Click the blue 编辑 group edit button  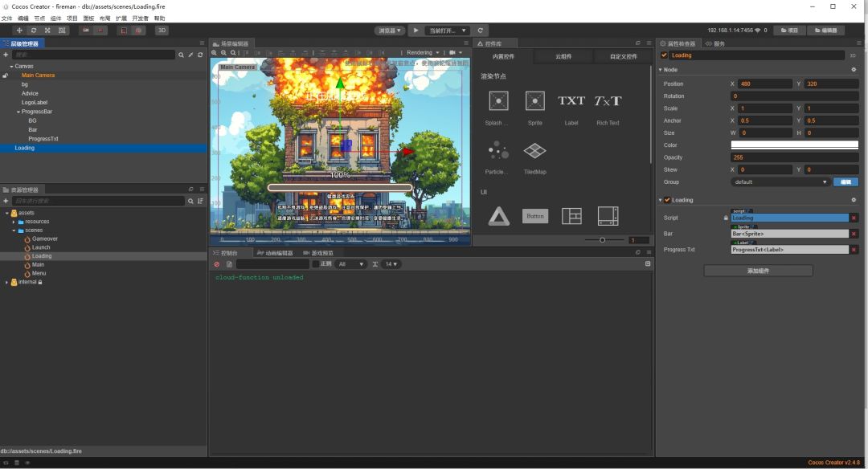point(845,182)
